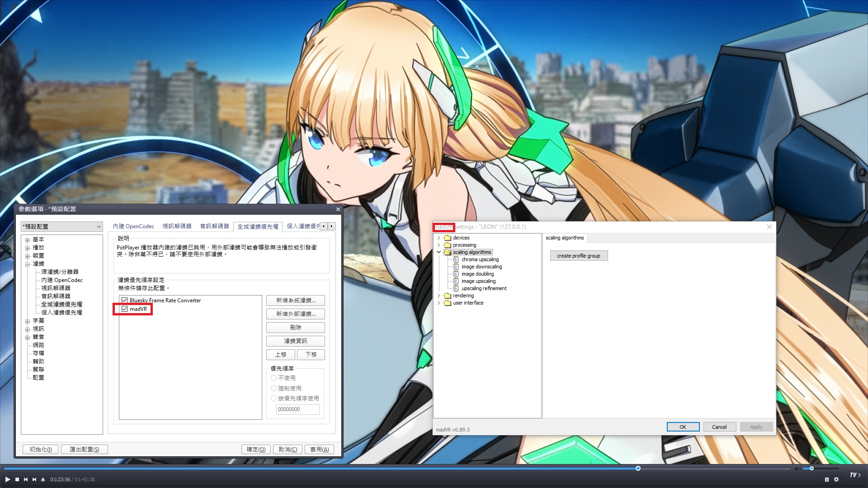Select the 不使用 priority radio button
This screenshot has height=488, width=868.
(x=274, y=378)
